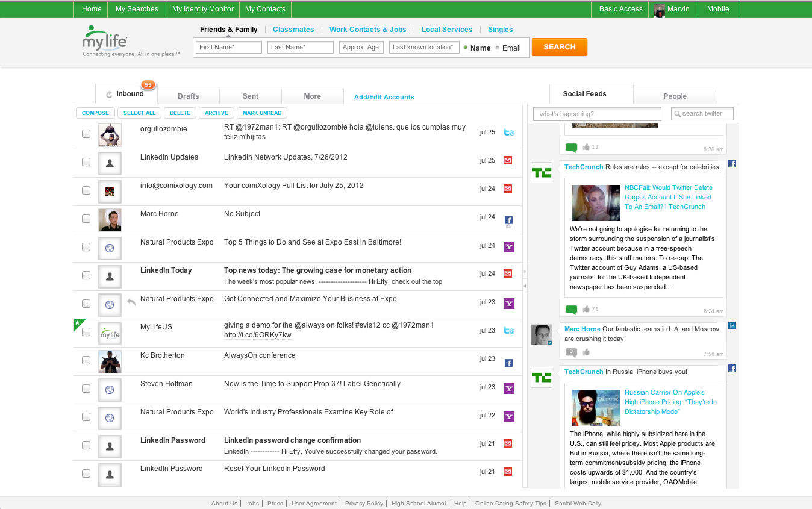Click Facebook badge on Rules are rules post

732,163
